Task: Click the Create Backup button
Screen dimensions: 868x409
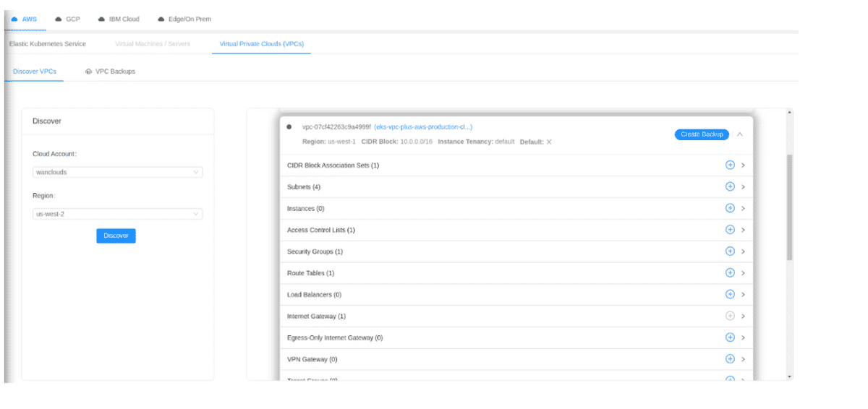Action: point(702,134)
